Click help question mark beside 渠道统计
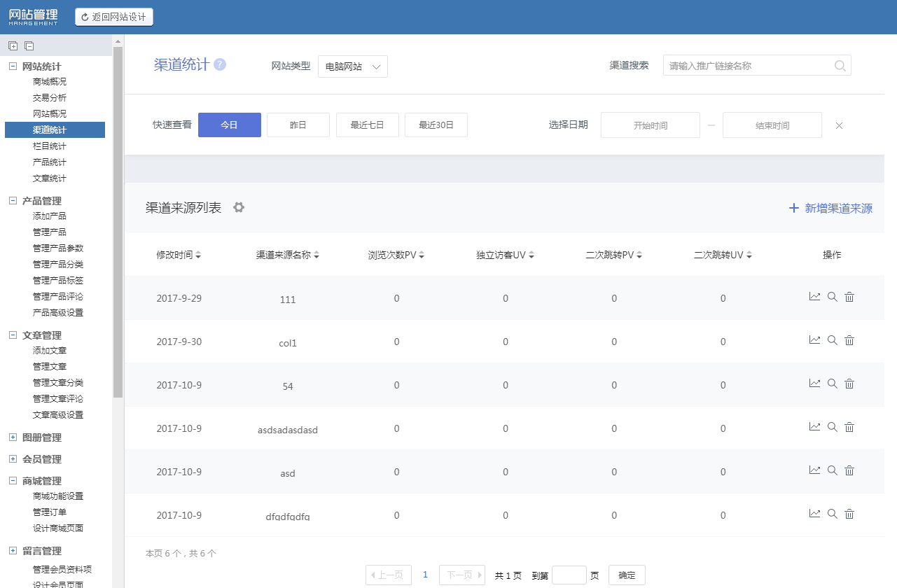 [220, 64]
